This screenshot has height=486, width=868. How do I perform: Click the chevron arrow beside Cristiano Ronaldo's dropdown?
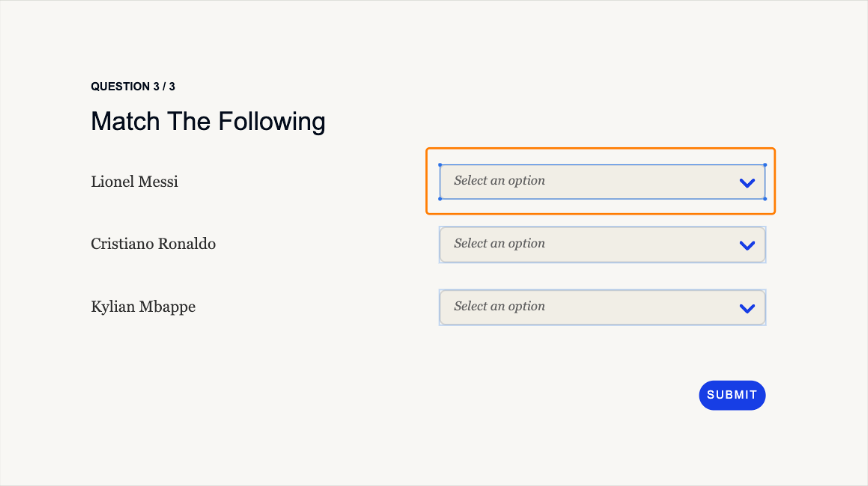pos(747,245)
